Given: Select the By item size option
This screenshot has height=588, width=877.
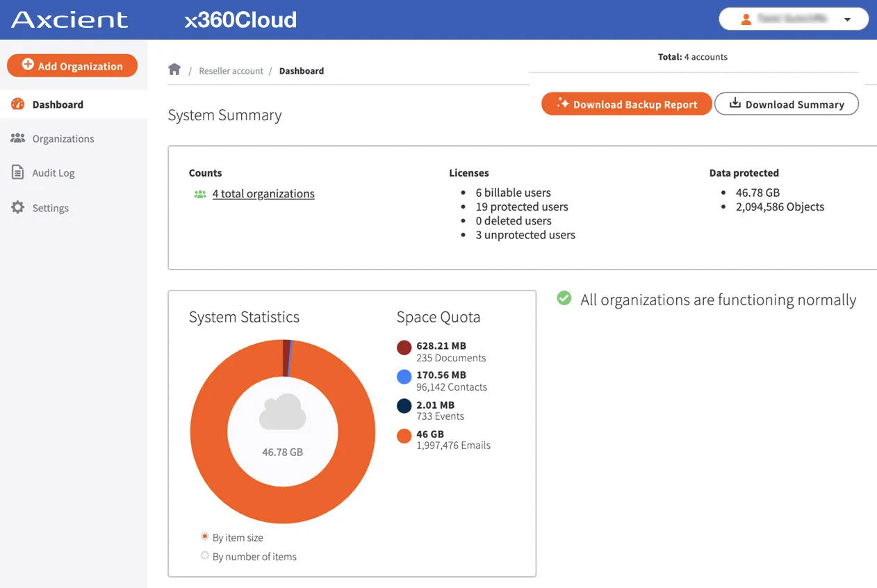Looking at the screenshot, I should [x=205, y=537].
